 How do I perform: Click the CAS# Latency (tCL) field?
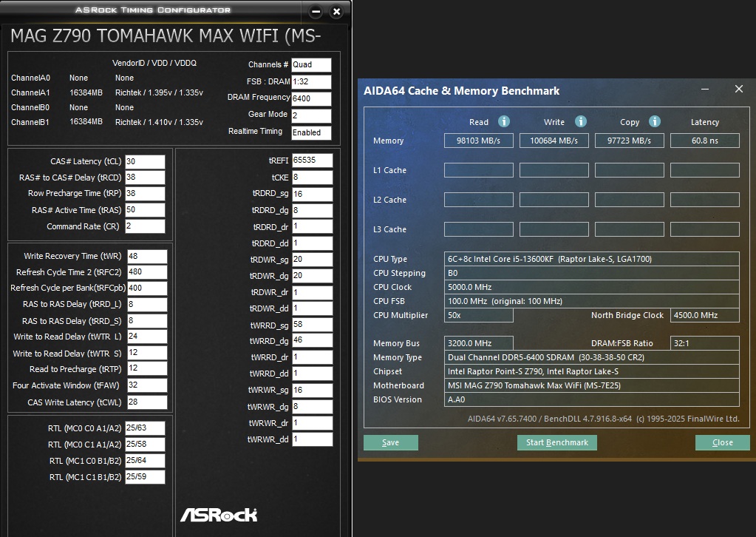[x=145, y=162]
